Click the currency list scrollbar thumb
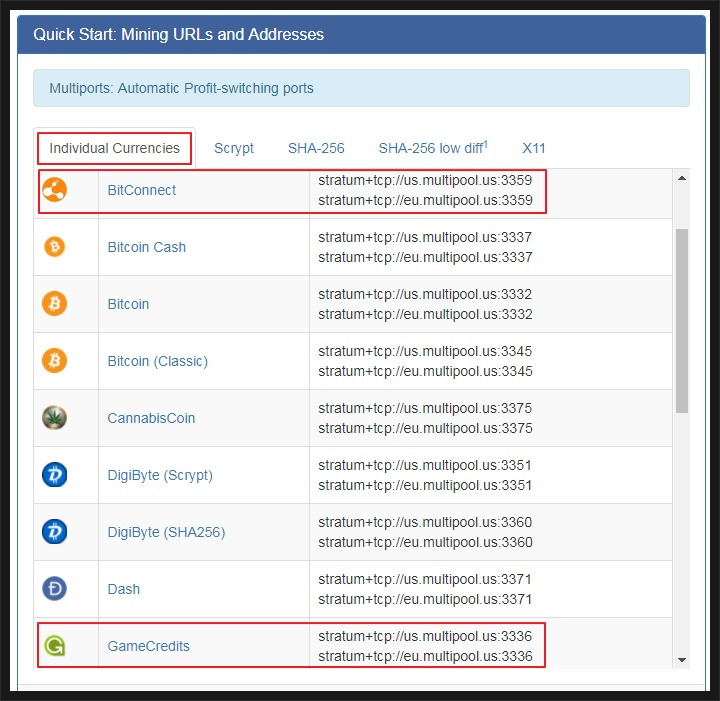 [682, 320]
